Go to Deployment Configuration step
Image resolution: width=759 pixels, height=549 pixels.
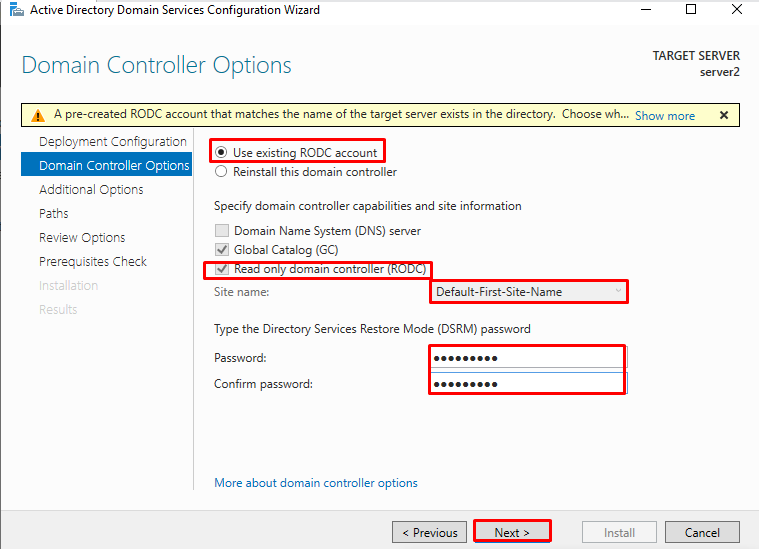point(113,141)
